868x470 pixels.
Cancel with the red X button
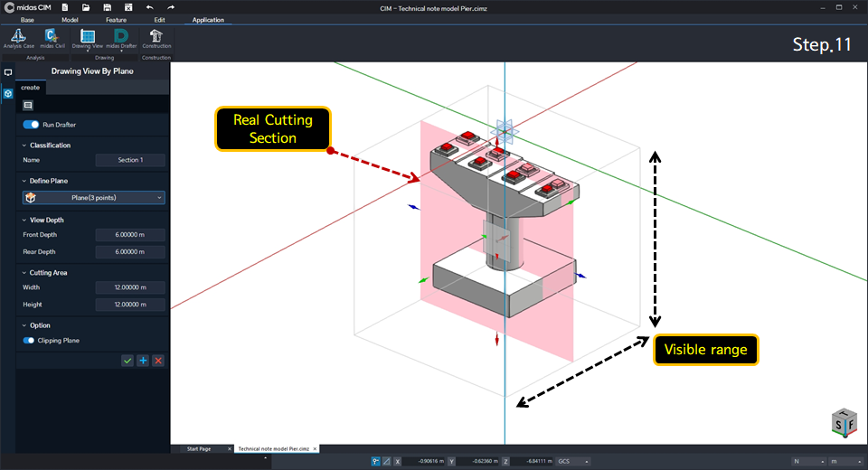point(158,361)
